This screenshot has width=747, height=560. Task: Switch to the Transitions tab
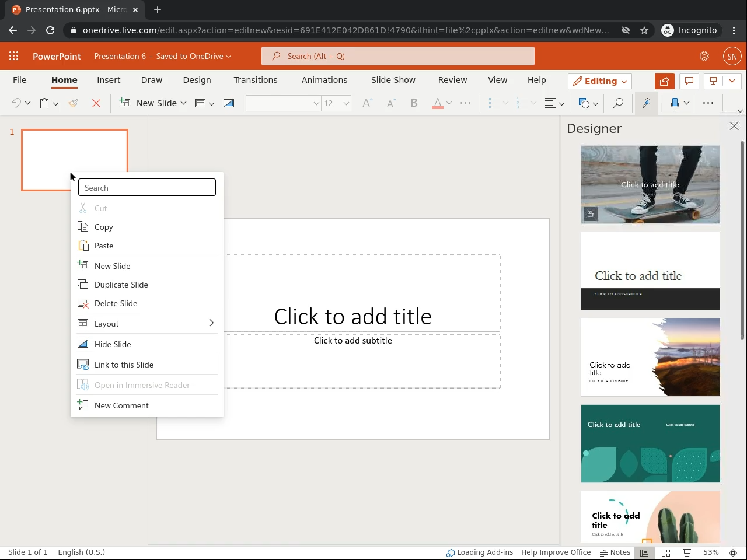(256, 80)
